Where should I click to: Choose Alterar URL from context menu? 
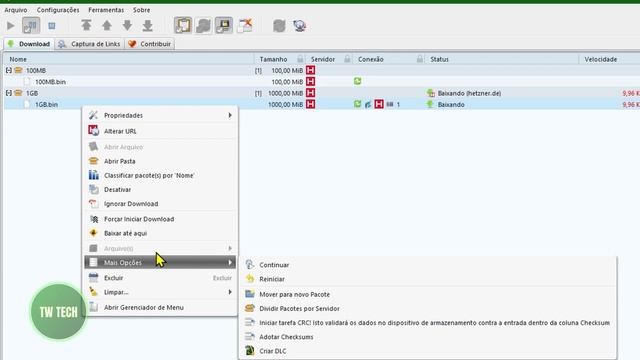coord(160,131)
